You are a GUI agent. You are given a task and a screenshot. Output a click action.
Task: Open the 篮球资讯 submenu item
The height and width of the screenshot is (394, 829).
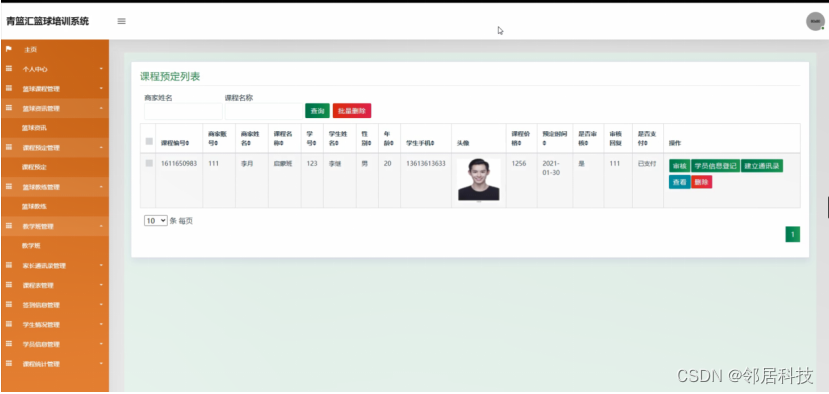click(34, 128)
